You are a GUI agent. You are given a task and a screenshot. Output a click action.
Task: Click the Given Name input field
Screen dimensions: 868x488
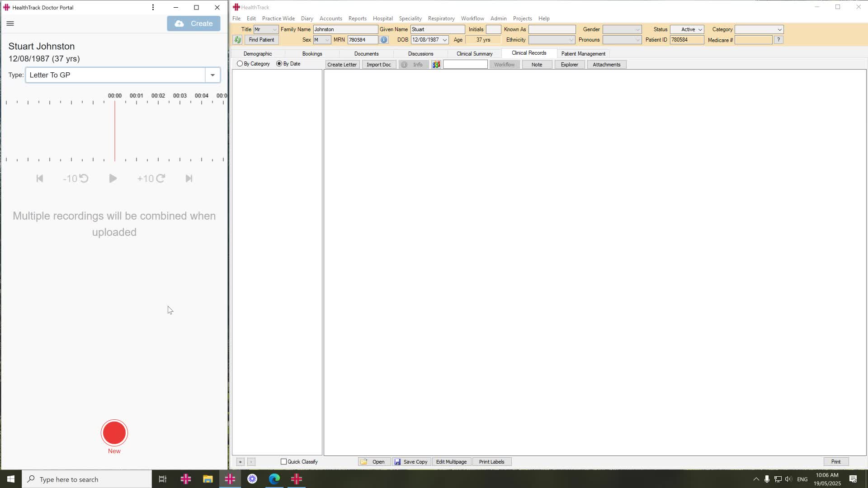click(438, 29)
